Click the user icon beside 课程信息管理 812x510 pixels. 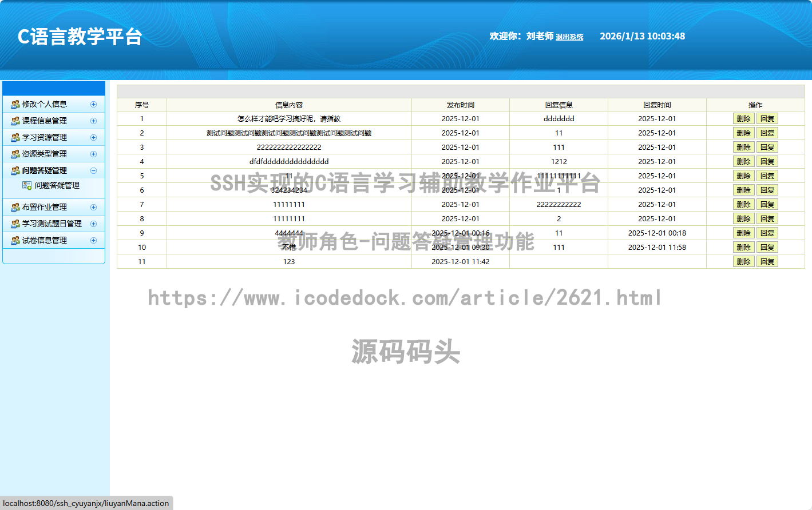point(15,121)
